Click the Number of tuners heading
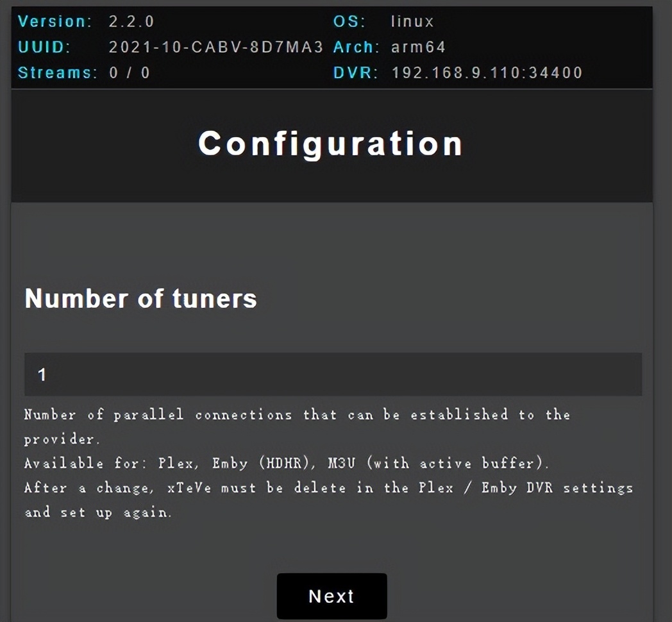The height and width of the screenshot is (622, 672). point(140,298)
